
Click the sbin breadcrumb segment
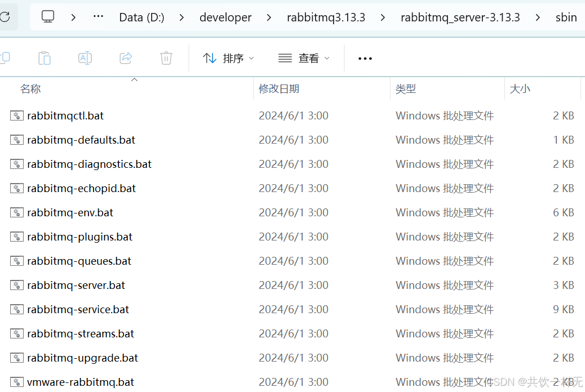coord(566,17)
